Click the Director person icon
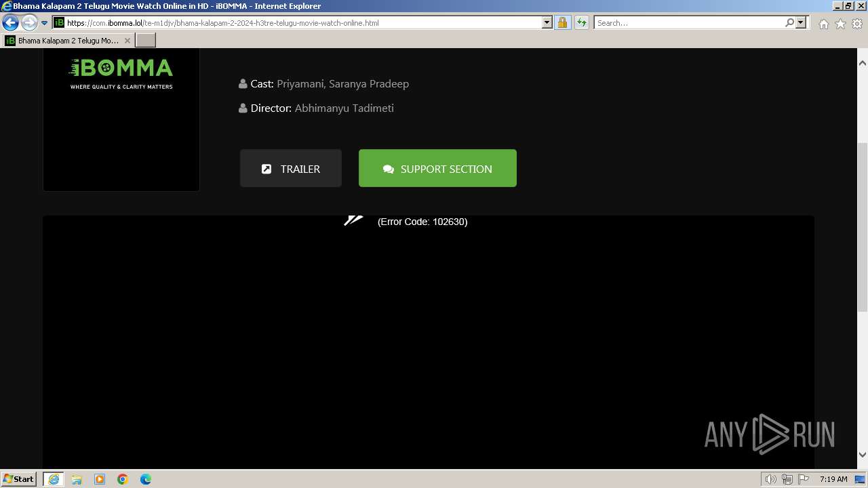Image resolution: width=868 pixels, height=488 pixels. (x=243, y=108)
